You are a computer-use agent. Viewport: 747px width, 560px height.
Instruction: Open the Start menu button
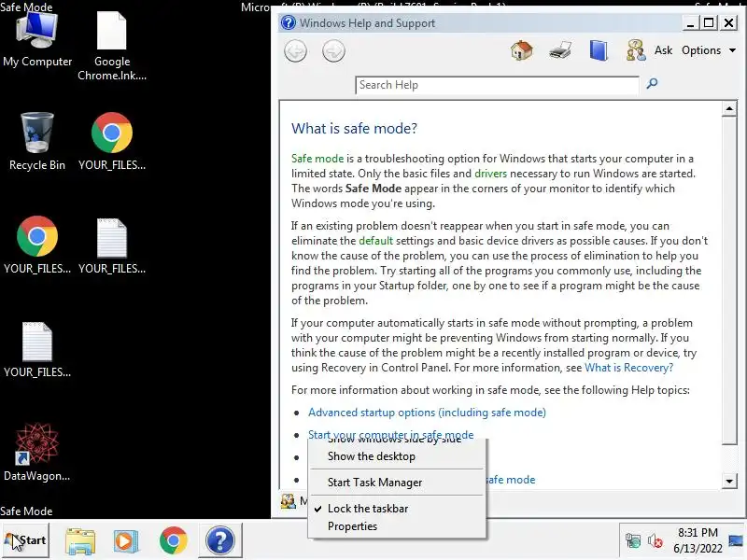click(x=25, y=540)
